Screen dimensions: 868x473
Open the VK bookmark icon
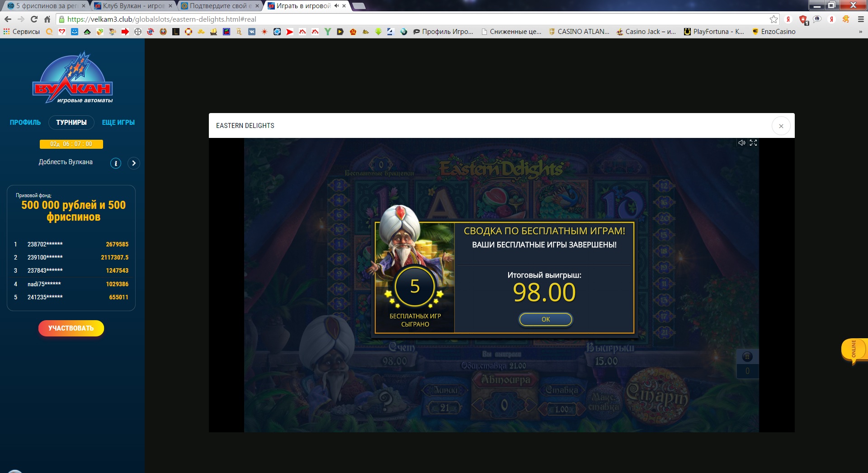[252, 32]
